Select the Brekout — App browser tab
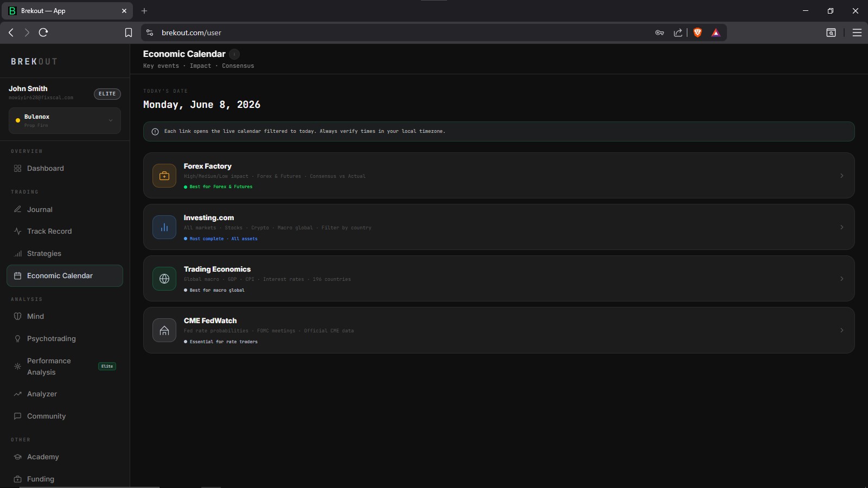The height and width of the screenshot is (488, 868). pyautogui.click(x=66, y=11)
